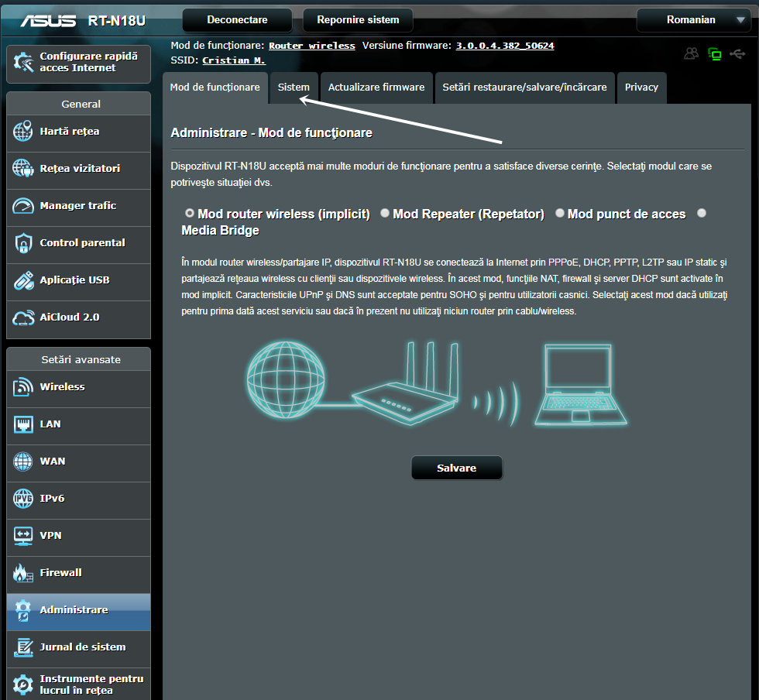Viewport: 759px width, 700px height.
Task: Click the Firewall flame icon
Action: tap(22, 573)
